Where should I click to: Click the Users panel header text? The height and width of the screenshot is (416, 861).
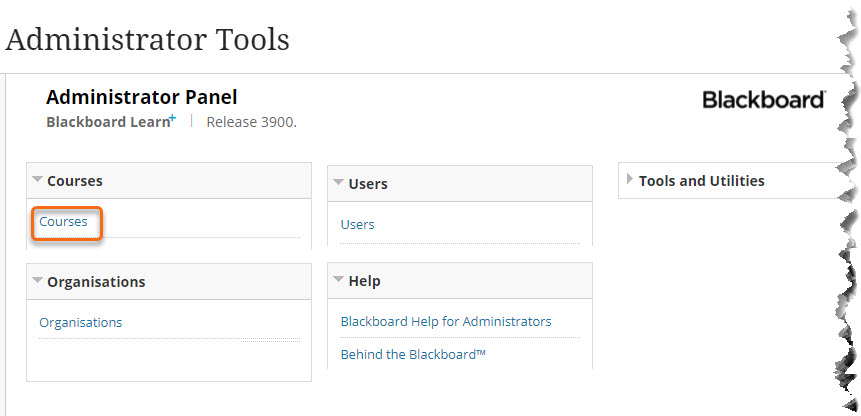click(368, 184)
